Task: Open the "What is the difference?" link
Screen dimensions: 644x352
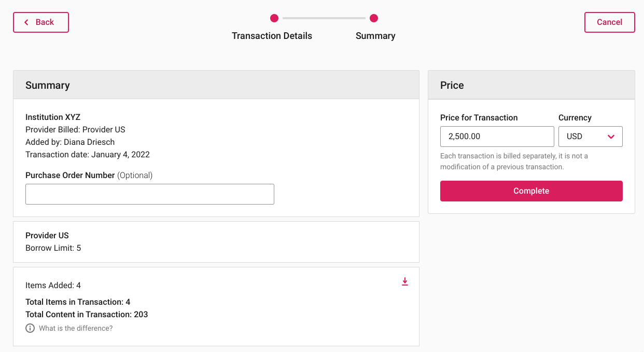Action: click(x=76, y=328)
